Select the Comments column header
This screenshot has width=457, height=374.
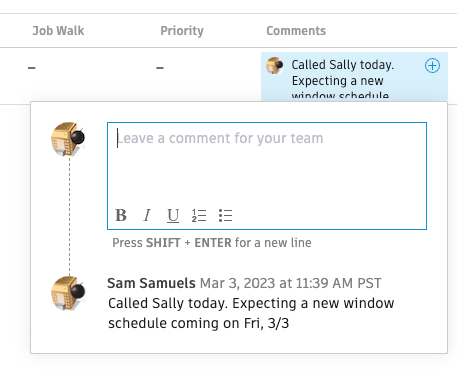(296, 31)
